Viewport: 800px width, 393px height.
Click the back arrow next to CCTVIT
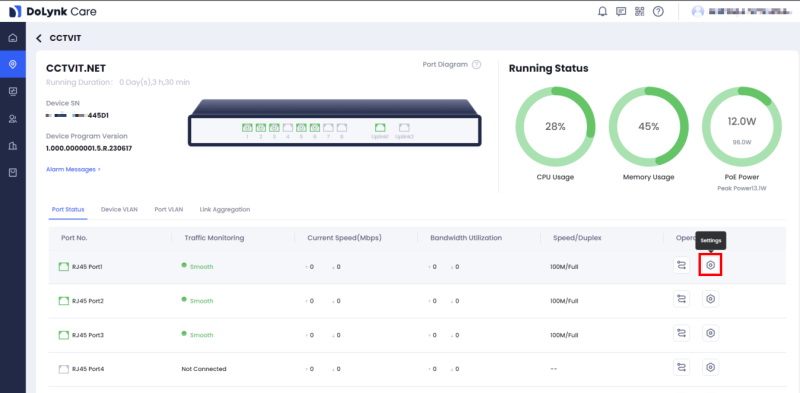click(x=39, y=38)
